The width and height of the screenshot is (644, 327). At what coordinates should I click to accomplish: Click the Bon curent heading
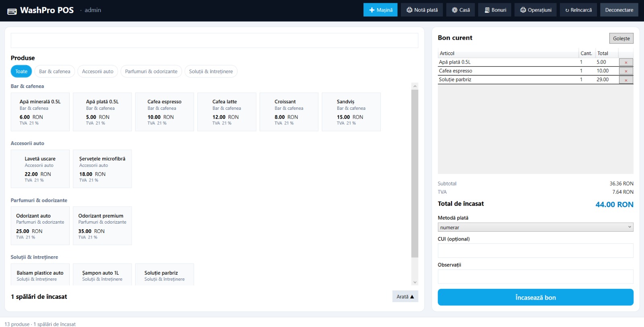(x=455, y=38)
